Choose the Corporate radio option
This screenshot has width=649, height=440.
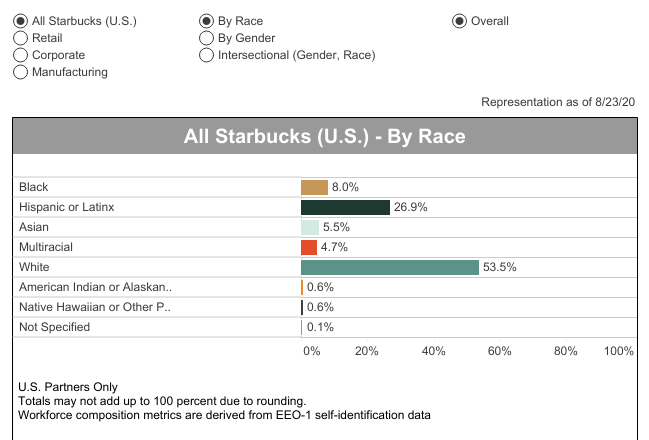21,55
